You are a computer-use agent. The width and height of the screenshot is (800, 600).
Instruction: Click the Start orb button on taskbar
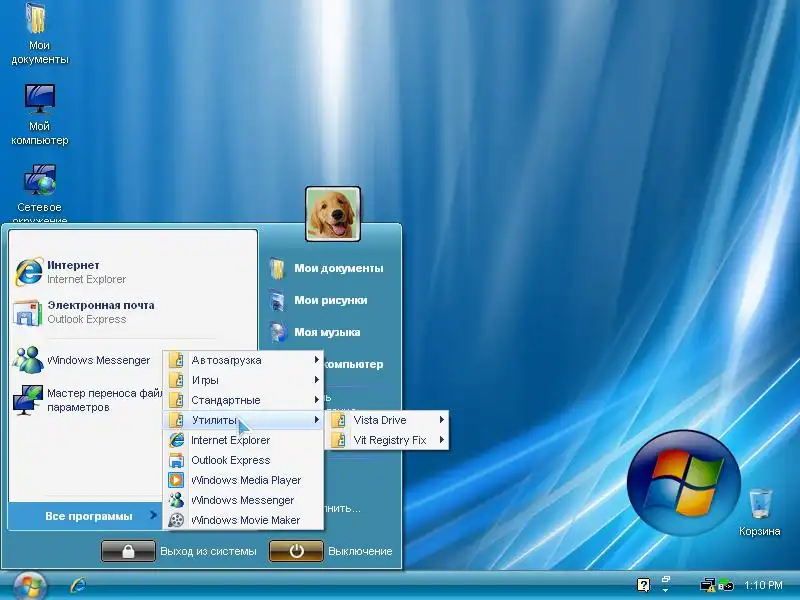30,585
